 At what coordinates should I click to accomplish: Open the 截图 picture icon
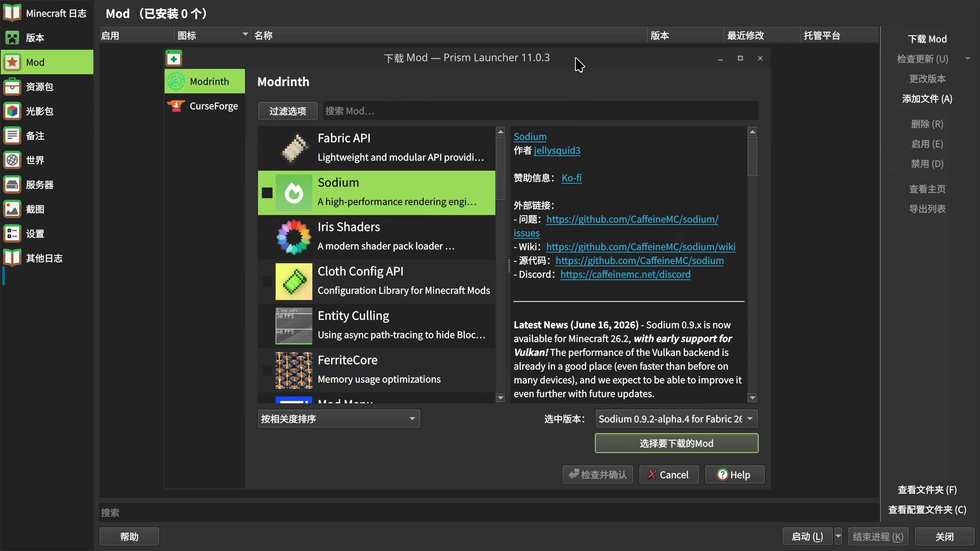pos(12,209)
